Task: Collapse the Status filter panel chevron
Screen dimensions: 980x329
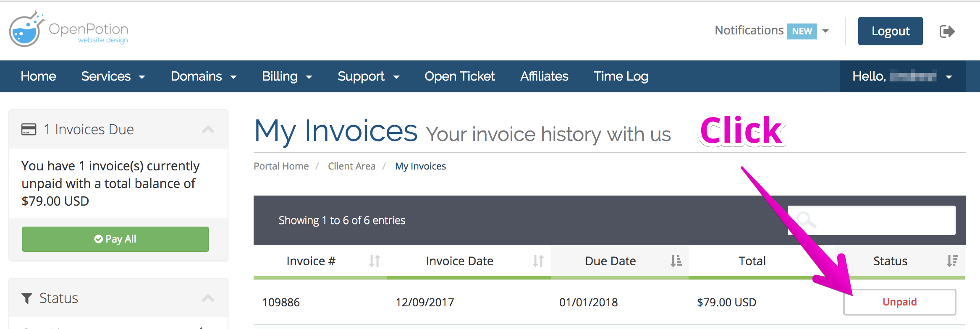Action: [x=208, y=298]
